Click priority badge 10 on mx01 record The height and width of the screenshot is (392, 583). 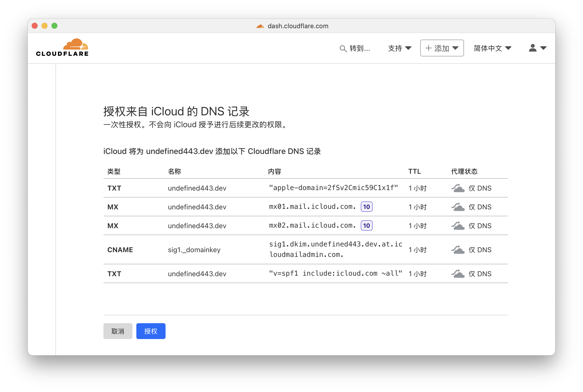366,207
